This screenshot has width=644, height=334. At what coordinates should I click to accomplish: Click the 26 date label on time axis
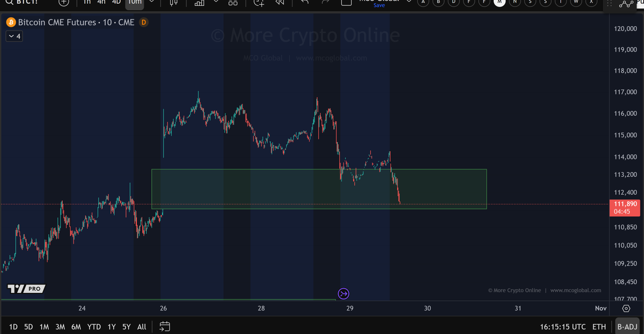(x=163, y=308)
